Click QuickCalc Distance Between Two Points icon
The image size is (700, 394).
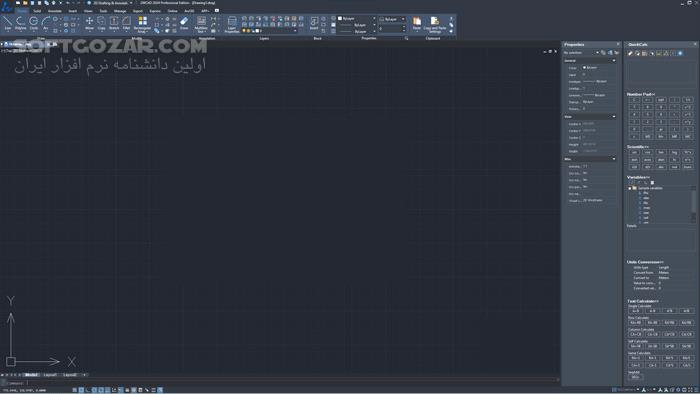pyautogui.click(x=659, y=53)
